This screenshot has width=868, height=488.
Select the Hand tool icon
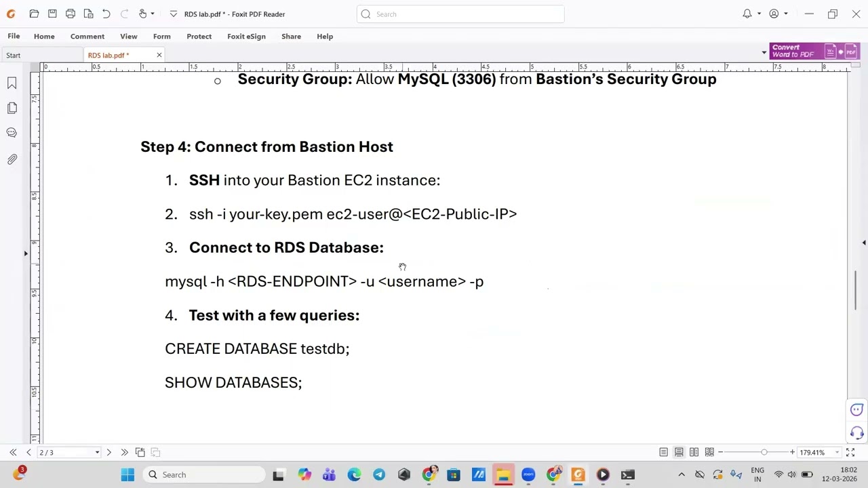coord(142,14)
